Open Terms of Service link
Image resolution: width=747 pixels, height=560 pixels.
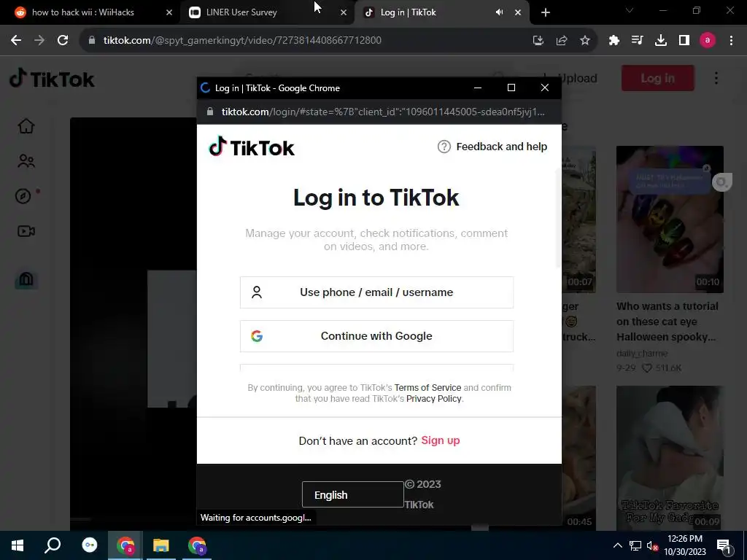coord(427,388)
